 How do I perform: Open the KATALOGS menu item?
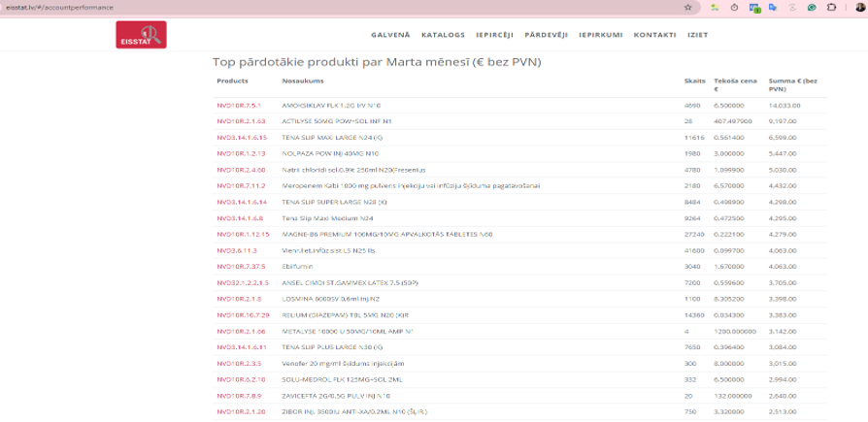click(443, 35)
